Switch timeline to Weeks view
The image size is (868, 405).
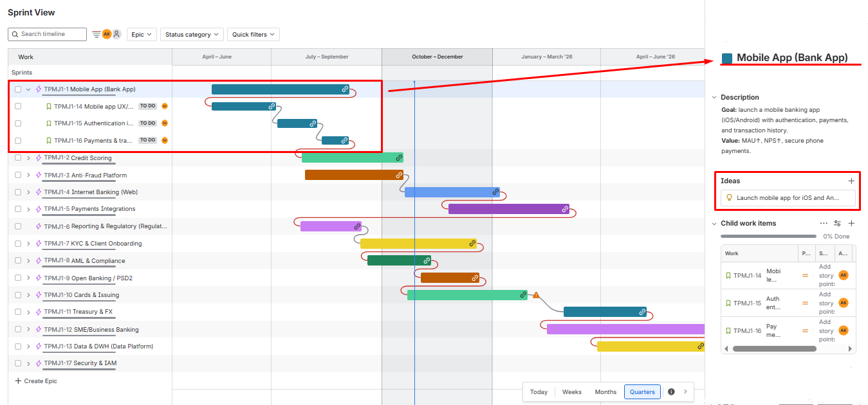(x=571, y=392)
